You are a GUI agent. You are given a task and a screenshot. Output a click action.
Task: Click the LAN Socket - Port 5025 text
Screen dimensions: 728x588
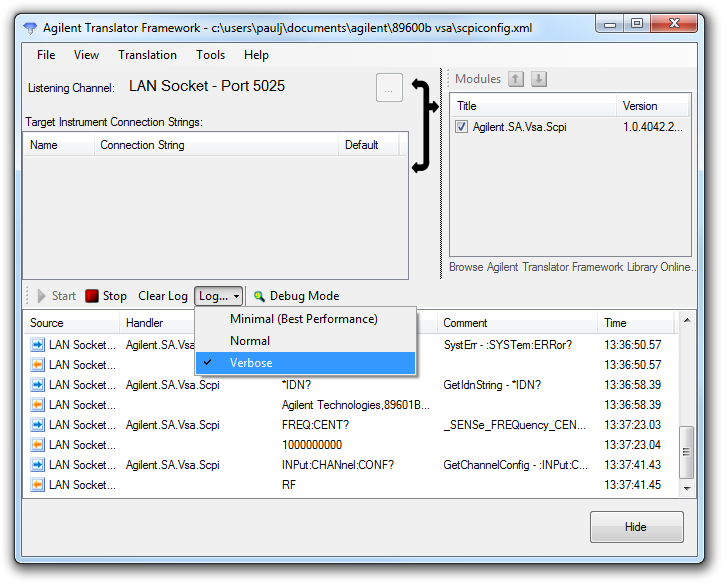click(x=207, y=86)
